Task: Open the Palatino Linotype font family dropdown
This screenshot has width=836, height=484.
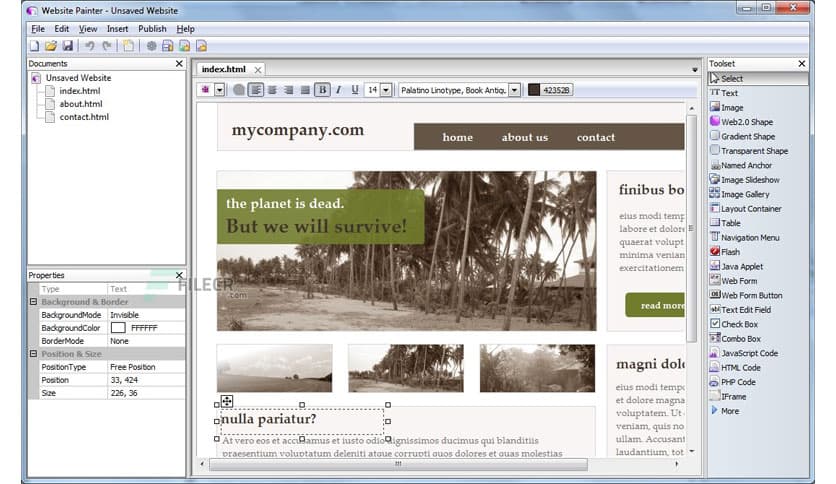Action: pos(514,90)
